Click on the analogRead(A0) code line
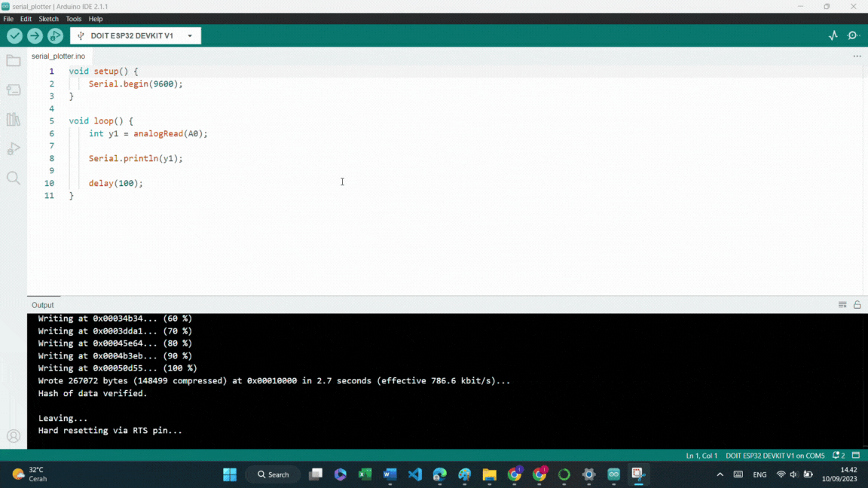This screenshot has width=868, height=488. pos(148,133)
